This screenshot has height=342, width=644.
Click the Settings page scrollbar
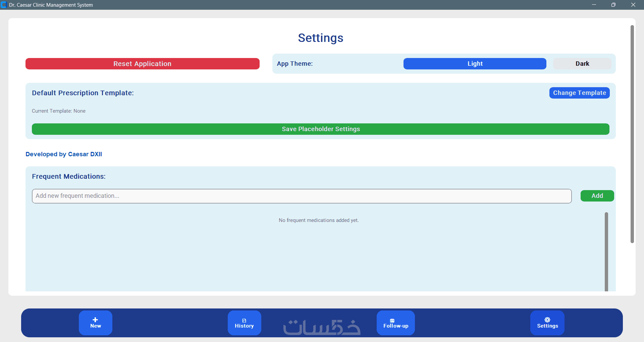point(632,134)
